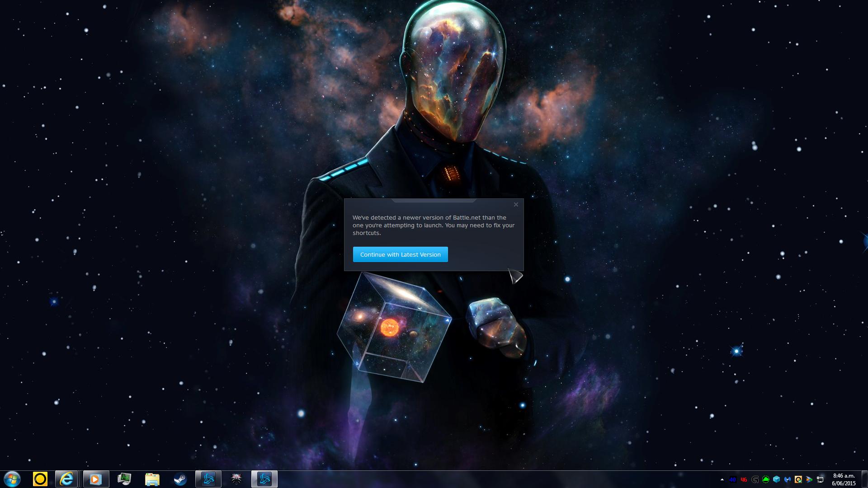
Task: Open Windows Explorer folder icon
Action: 152,479
